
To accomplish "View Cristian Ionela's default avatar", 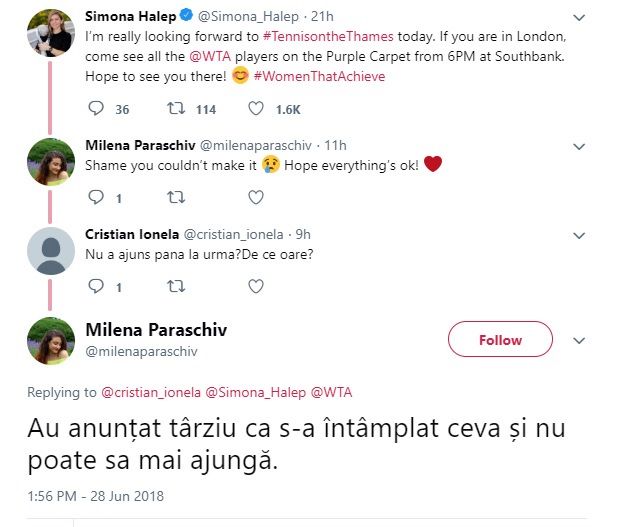I will [50, 250].
